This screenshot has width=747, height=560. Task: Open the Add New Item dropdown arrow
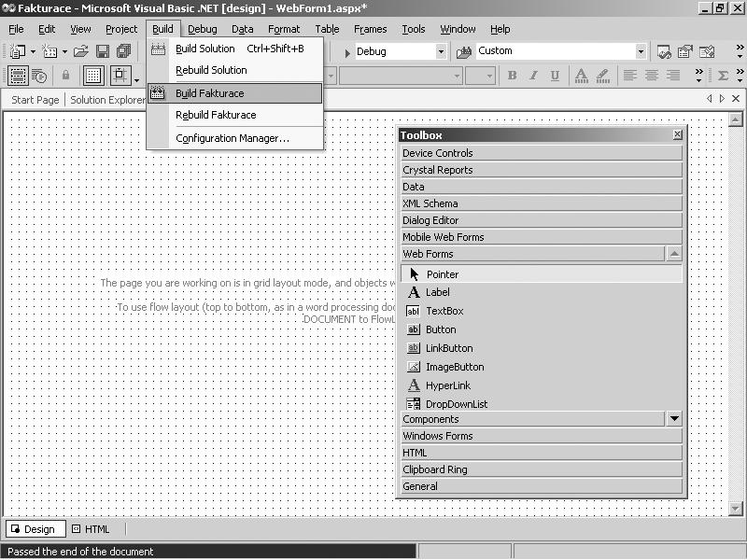64,51
